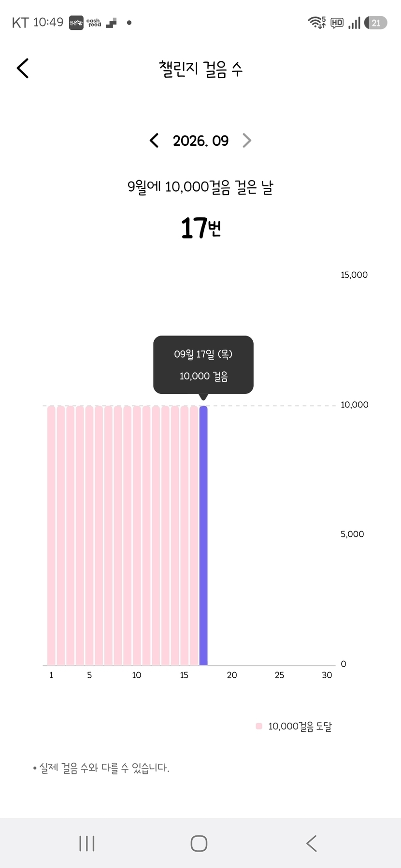Tap the pink 10,000걸음 도달 legend swatch

click(x=259, y=726)
